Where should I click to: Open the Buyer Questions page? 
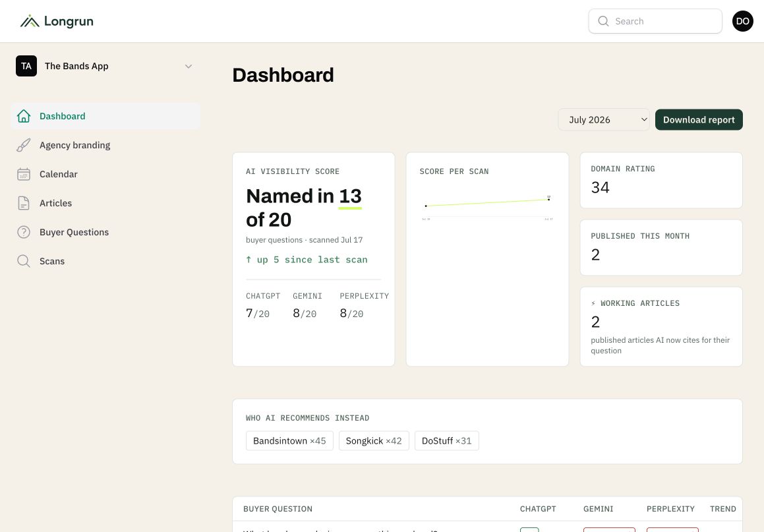point(105,232)
